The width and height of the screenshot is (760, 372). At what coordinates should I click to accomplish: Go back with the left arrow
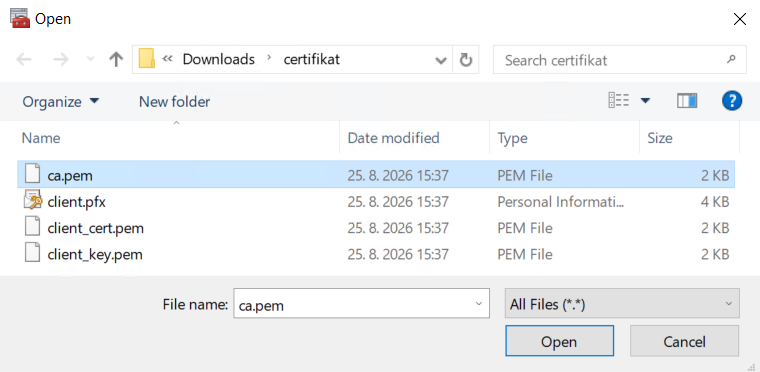tap(23, 60)
